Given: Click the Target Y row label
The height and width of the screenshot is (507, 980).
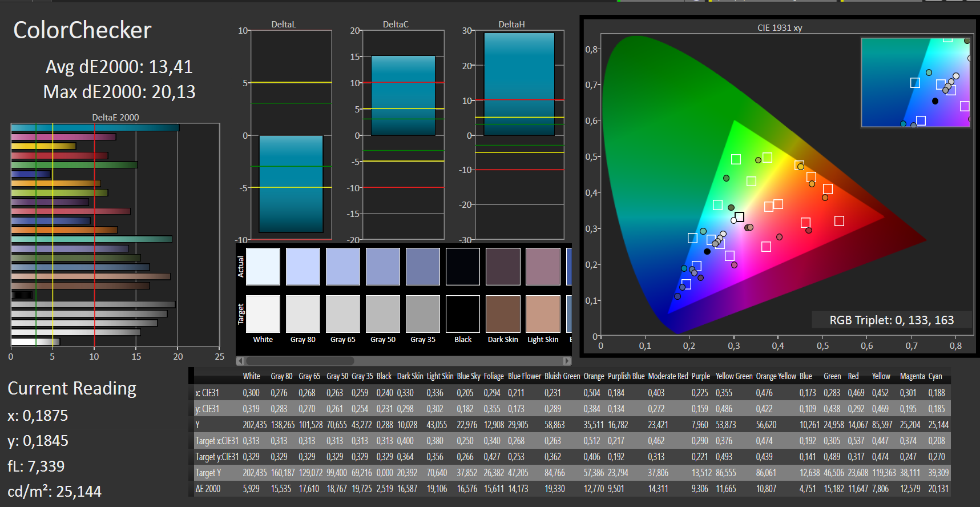Looking at the screenshot, I should click(x=208, y=473).
